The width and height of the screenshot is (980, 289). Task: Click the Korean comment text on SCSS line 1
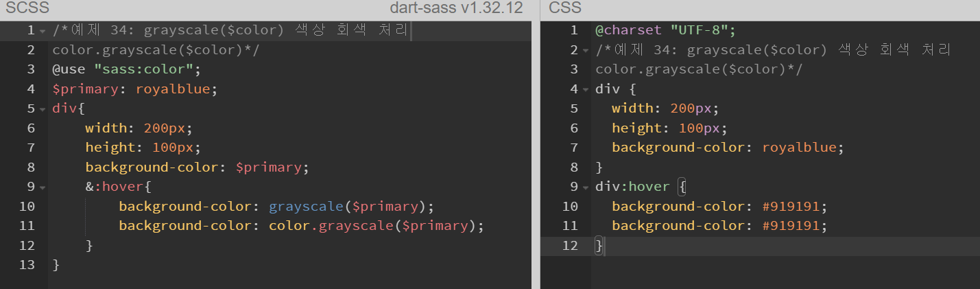point(230,30)
